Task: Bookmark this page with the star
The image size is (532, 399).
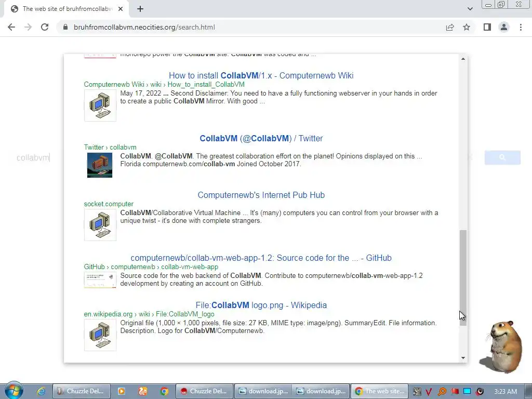Action: pyautogui.click(x=467, y=27)
